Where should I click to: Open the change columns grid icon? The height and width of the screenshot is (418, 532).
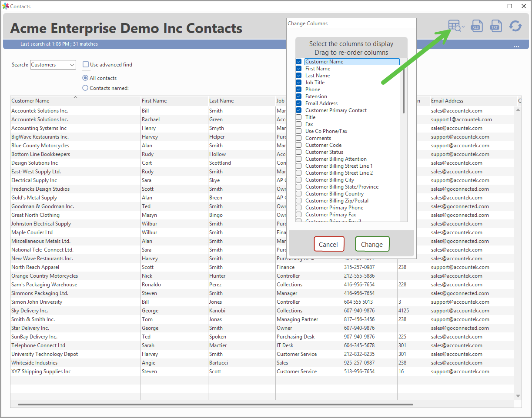coord(455,26)
